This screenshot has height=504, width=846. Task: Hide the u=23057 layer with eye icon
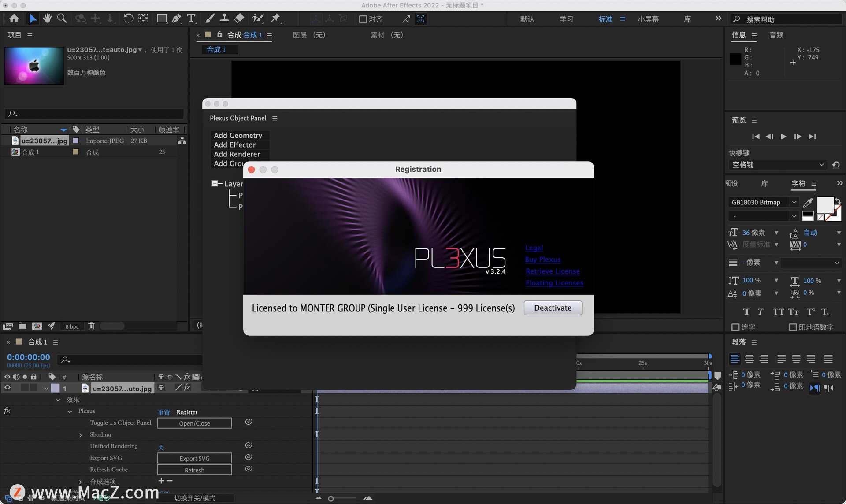click(x=7, y=388)
